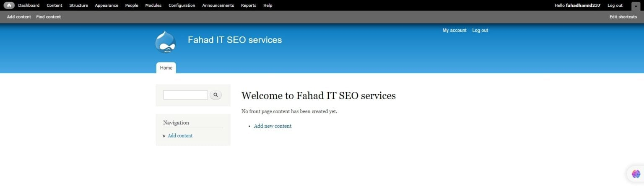The image size is (644, 186).
Task: Toggle the shortcut drawer arrow button
Action: (636, 6)
